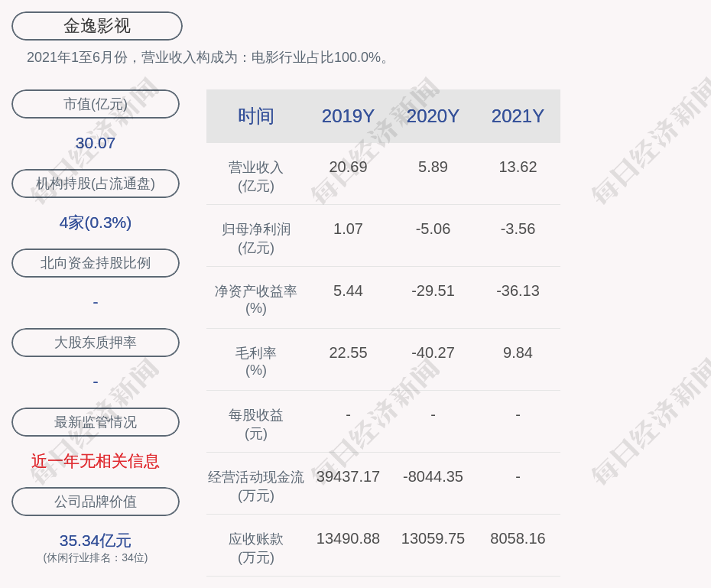This screenshot has width=711, height=588.
Task: Click the 时间 column header
Action: 256,116
